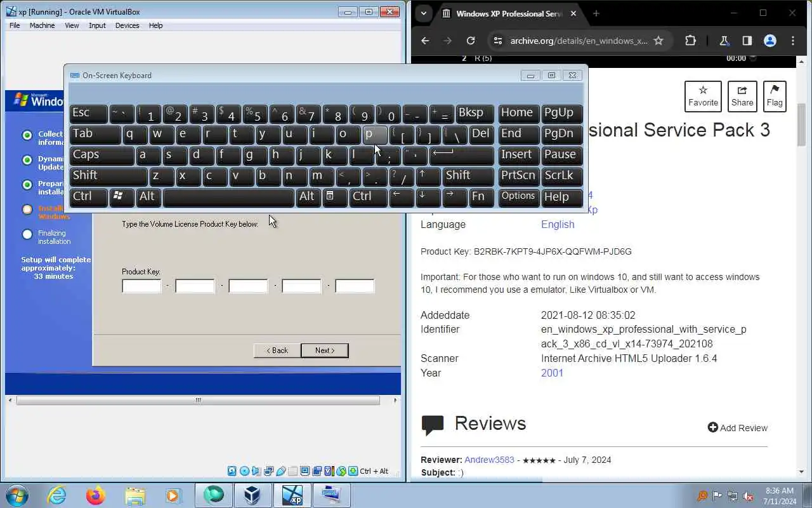The height and width of the screenshot is (508, 812).
Task: Click the display settings icon in VirtualBox status bar
Action: coord(304,471)
